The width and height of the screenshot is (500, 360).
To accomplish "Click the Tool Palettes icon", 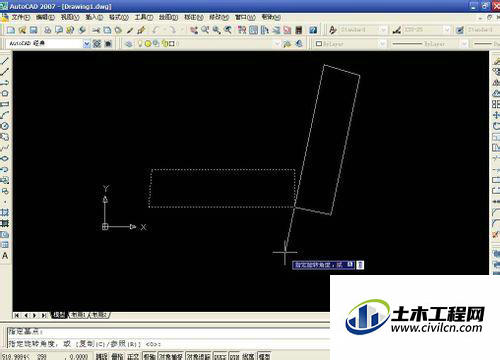I will coord(265,30).
